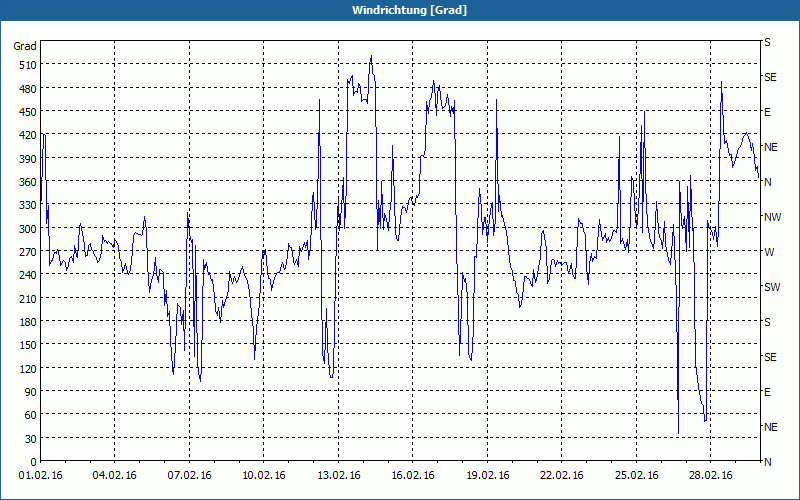800x500 pixels.
Task: Select E compass label level with 450
Action: 767,112
